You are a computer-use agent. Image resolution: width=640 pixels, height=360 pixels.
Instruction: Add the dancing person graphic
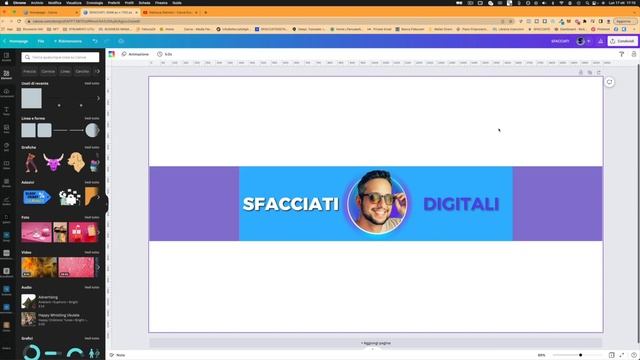click(31, 162)
